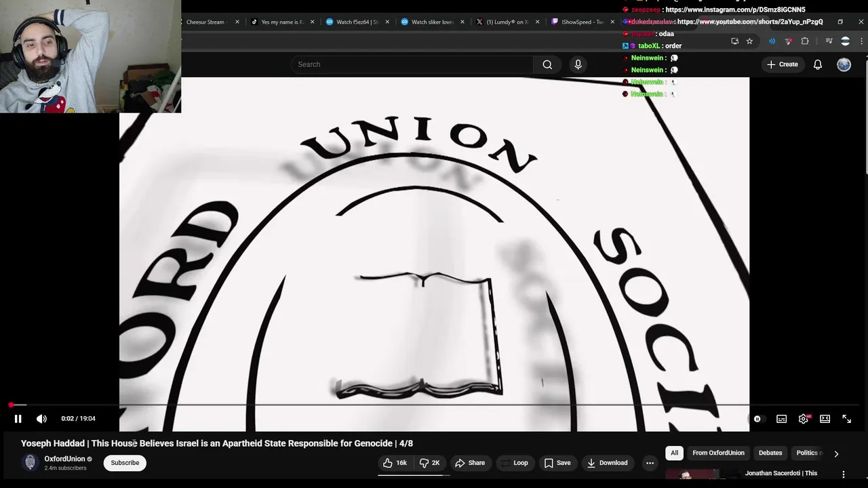The width and height of the screenshot is (868, 488).
Task: Open the media control music-note icon
Action: [x=828, y=41]
